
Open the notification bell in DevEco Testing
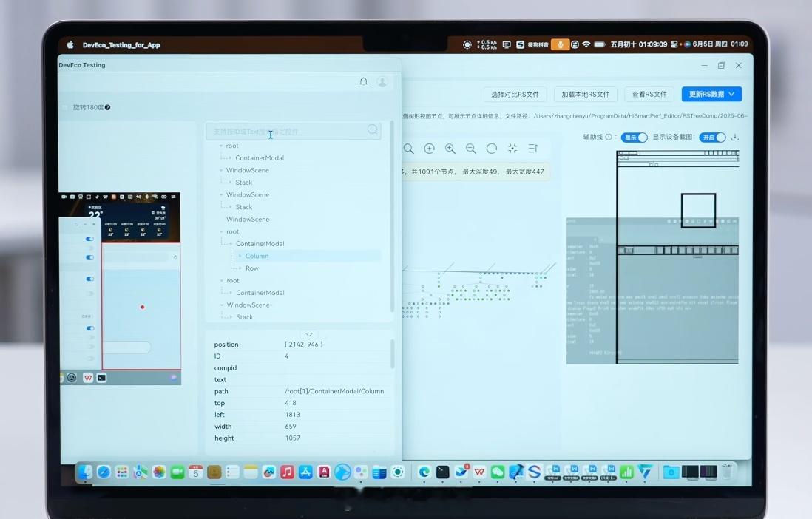coord(364,81)
